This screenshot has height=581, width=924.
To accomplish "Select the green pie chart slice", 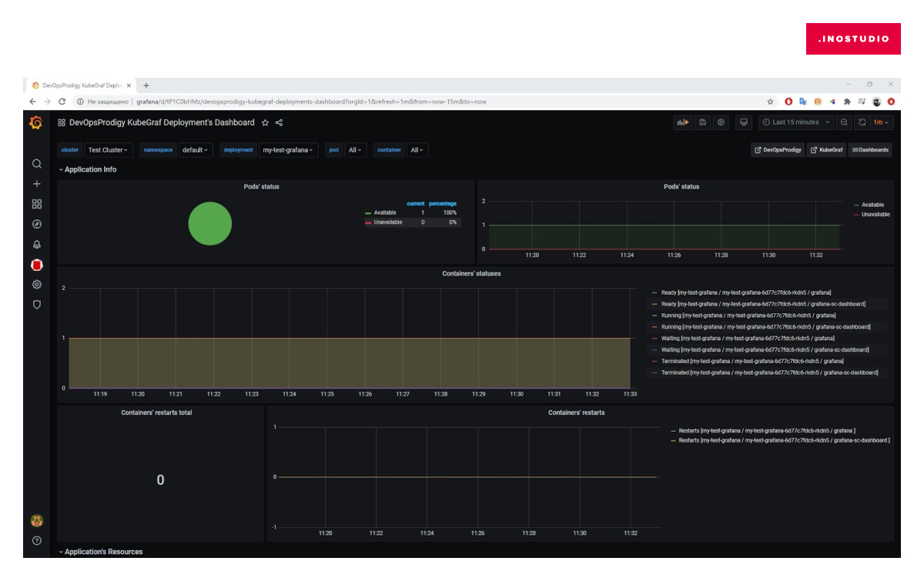I will pos(210,224).
